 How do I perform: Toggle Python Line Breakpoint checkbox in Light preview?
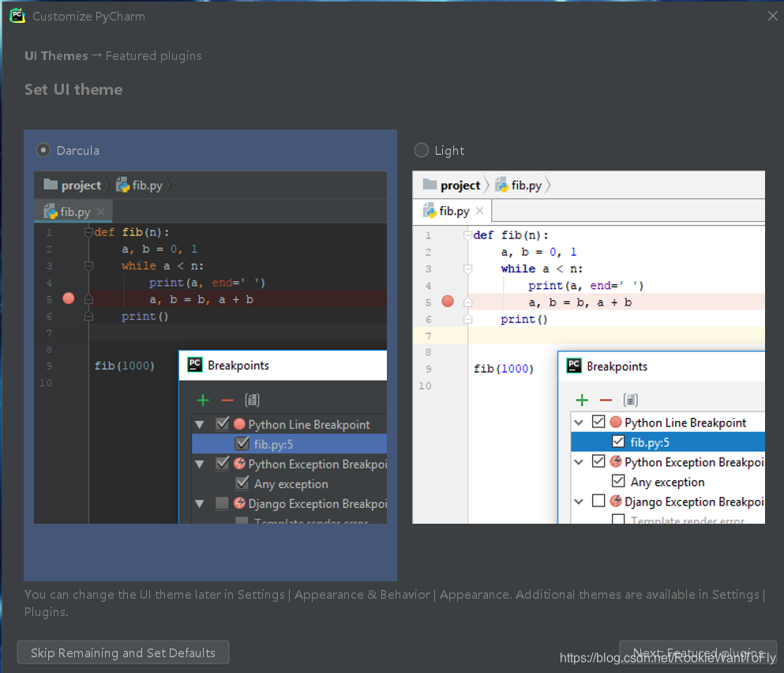tap(598, 421)
